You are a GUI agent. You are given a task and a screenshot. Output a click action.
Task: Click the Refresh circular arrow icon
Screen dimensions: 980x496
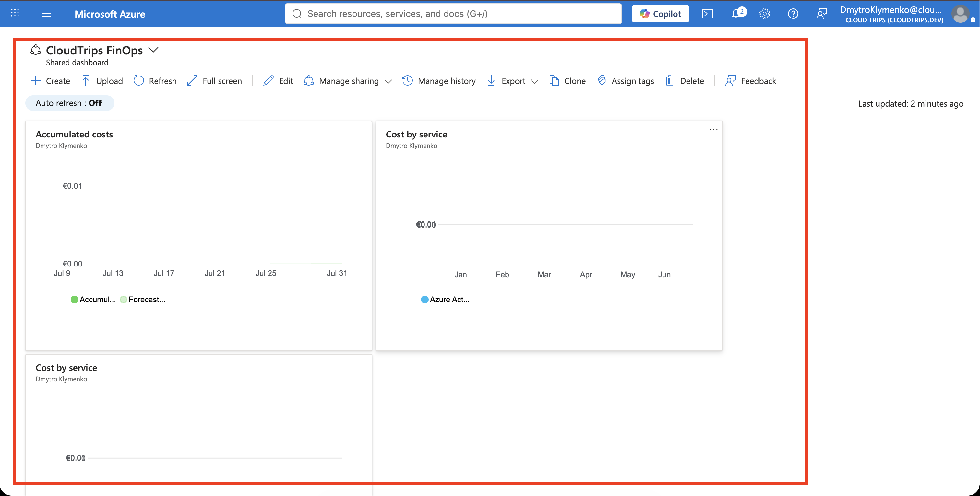[x=139, y=81]
